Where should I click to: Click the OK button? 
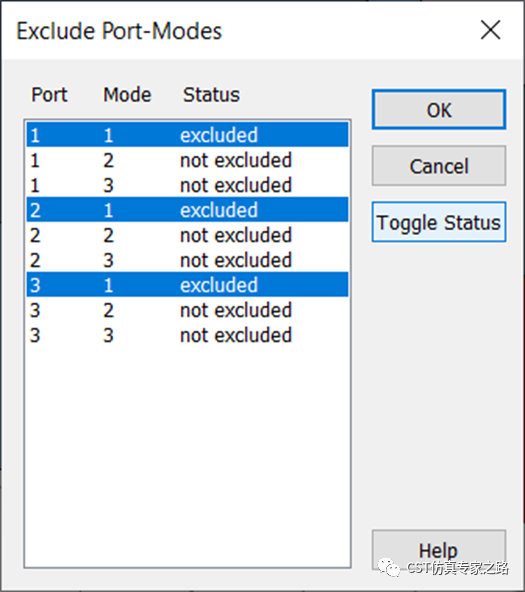click(439, 109)
